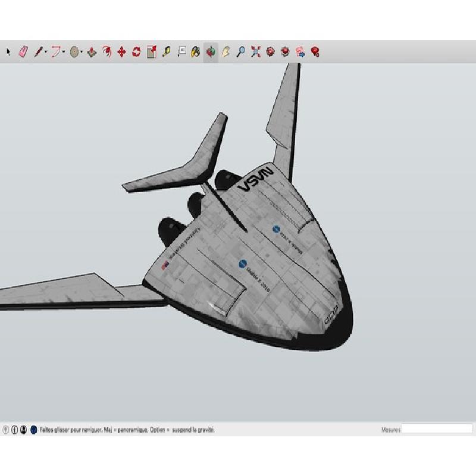Select the Zoom magnifier tool
Screen dimensions: 476x476
click(240, 52)
